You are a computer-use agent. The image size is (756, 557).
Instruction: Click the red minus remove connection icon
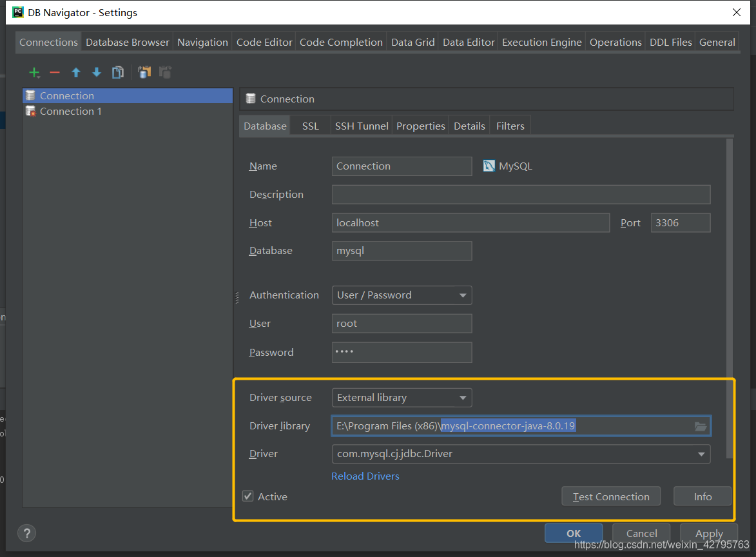(x=55, y=73)
